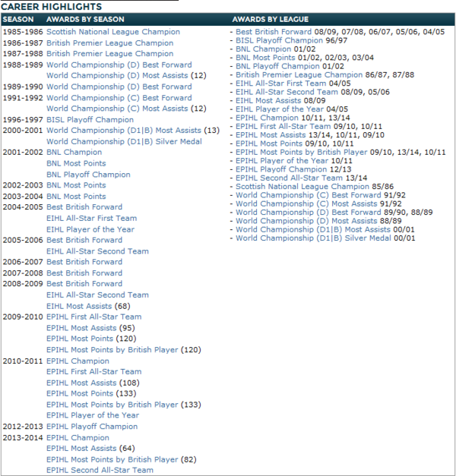Select 2003-2004 BNL Most Points award
Image resolution: width=456 pixels, height=476 pixels.
click(76, 197)
